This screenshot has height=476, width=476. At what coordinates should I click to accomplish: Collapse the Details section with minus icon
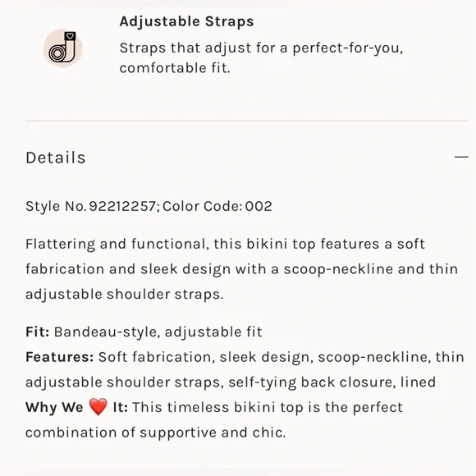(461, 157)
